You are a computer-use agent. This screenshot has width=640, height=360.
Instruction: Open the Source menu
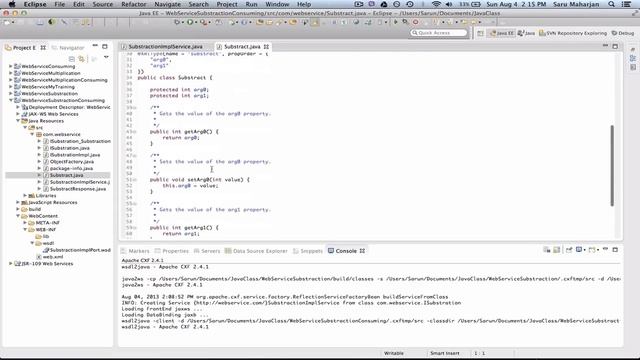[102, 4]
